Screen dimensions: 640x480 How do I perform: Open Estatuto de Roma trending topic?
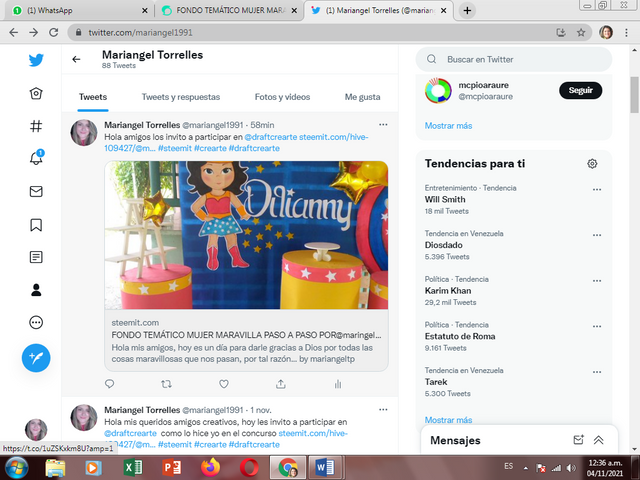click(x=460, y=337)
